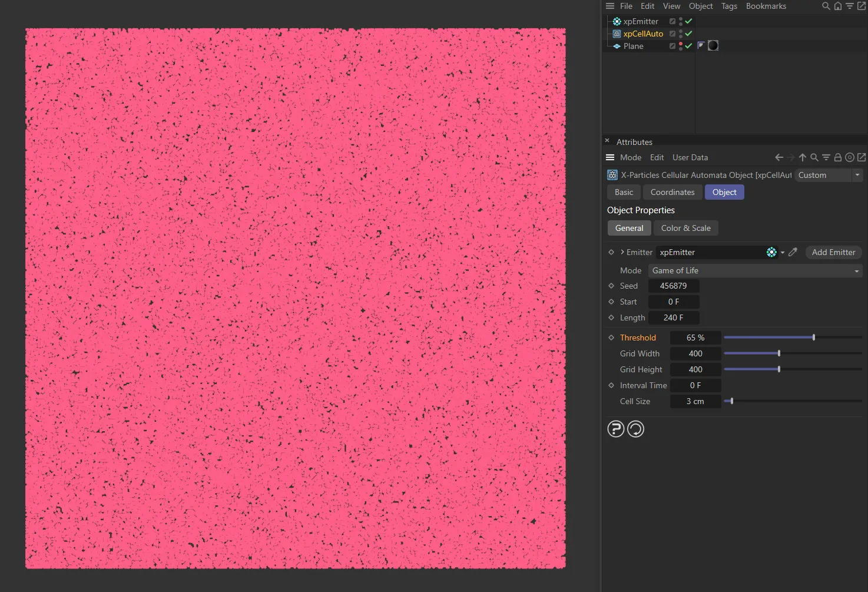Viewport: 868px width, 592px height.
Task: Toggle the green checkmark on xpCellAuto
Action: click(x=688, y=34)
